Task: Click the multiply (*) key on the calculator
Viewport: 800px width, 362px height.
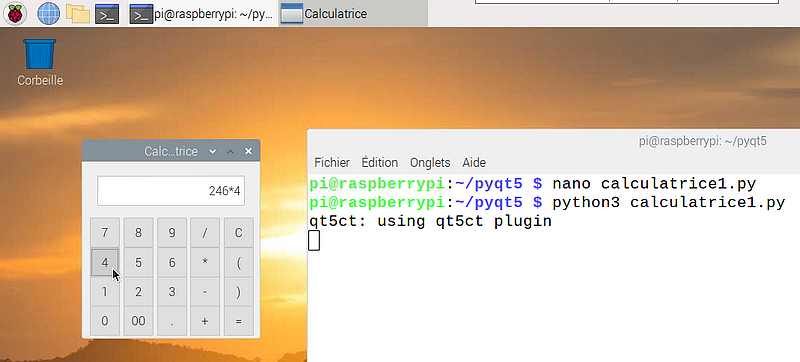Action: (205, 263)
